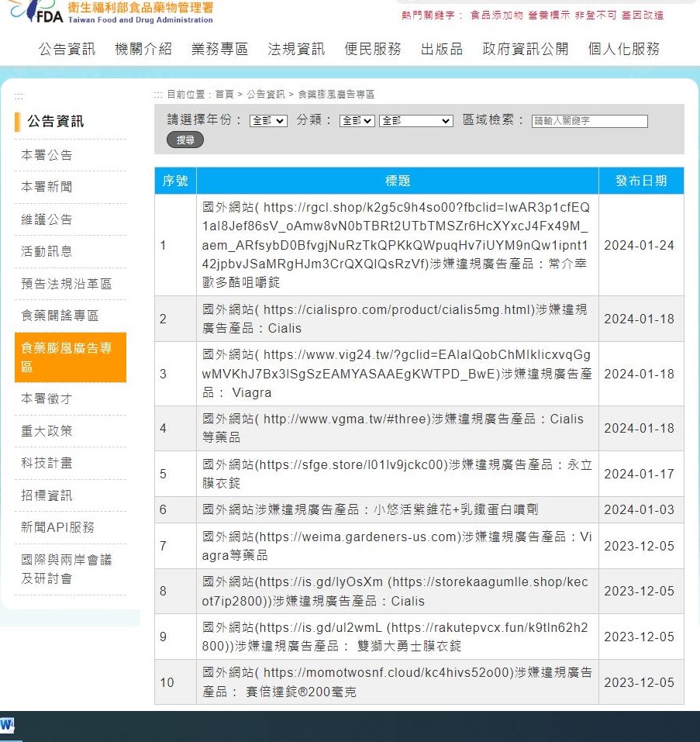Open the first 分類 dropdown
Image resolution: width=700 pixels, height=742 pixels.
pos(357,121)
